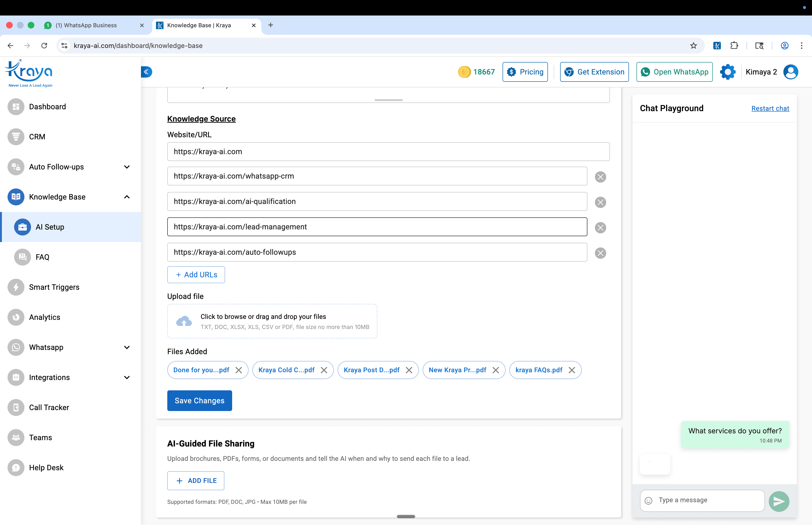Image resolution: width=812 pixels, height=525 pixels.
Task: Select the FAQ submenu item
Action: [70, 257]
